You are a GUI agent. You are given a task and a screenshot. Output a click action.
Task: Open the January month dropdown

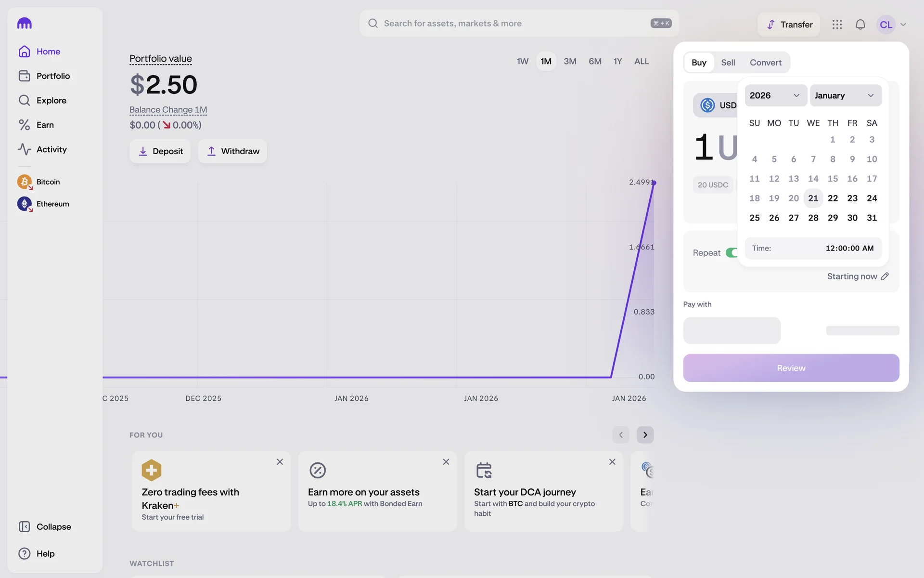point(845,95)
